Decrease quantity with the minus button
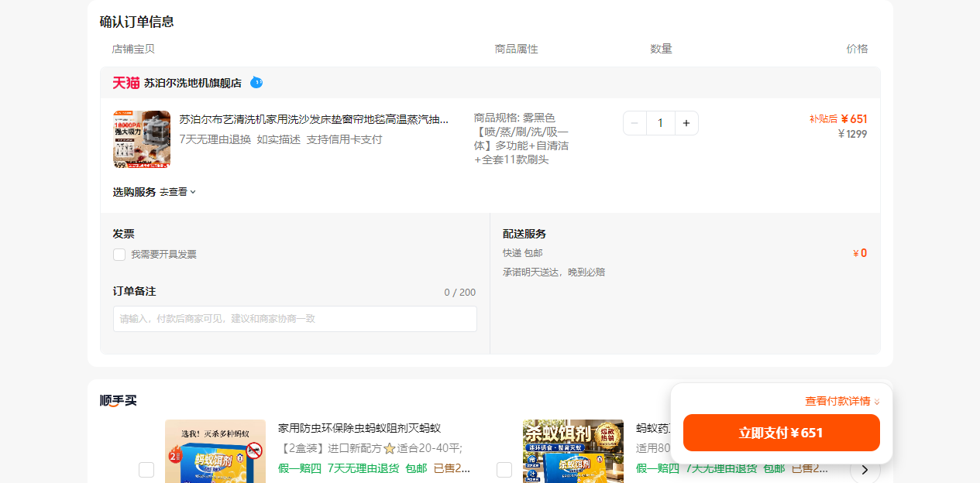The height and width of the screenshot is (483, 980). coord(634,123)
